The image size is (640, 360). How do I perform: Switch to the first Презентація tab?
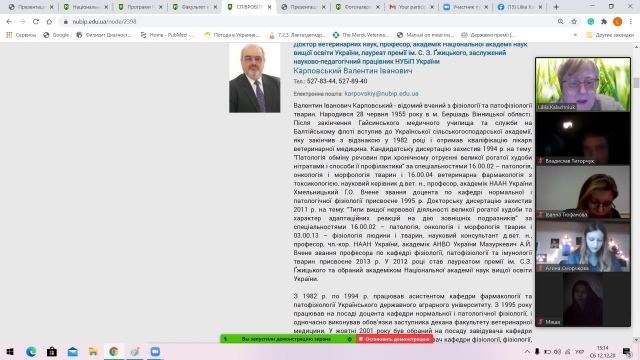(x=31, y=7)
